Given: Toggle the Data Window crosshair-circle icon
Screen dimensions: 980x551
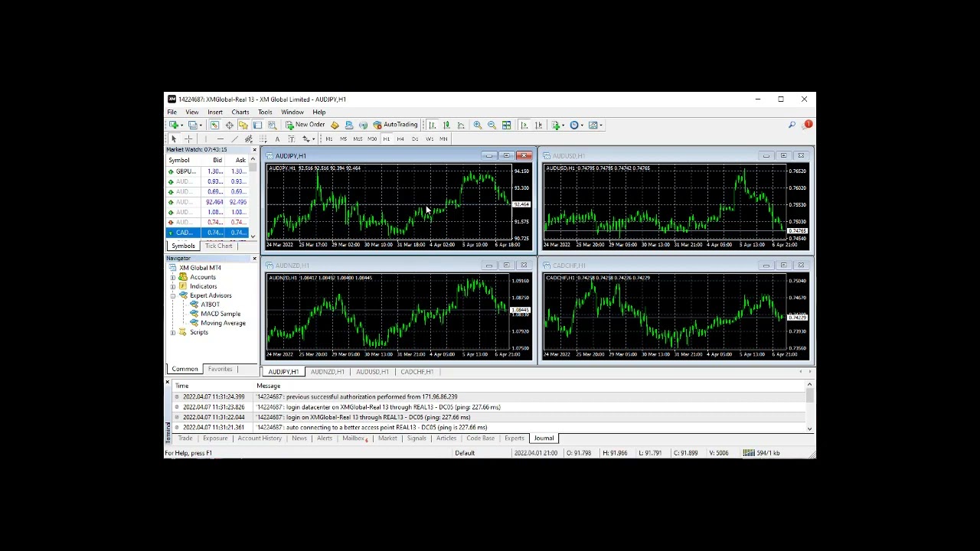Looking at the screenshot, I should 230,125.
